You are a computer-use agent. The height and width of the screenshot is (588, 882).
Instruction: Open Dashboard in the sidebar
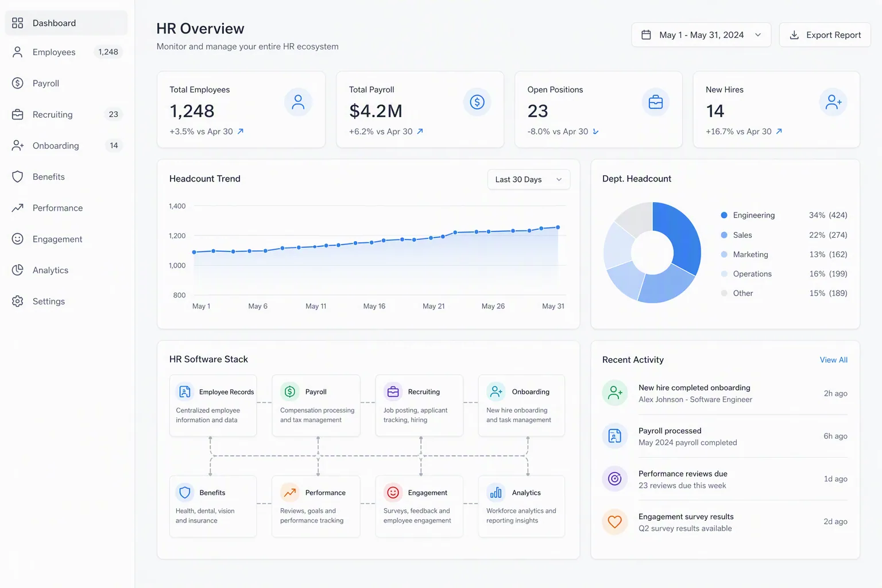pyautogui.click(x=67, y=23)
